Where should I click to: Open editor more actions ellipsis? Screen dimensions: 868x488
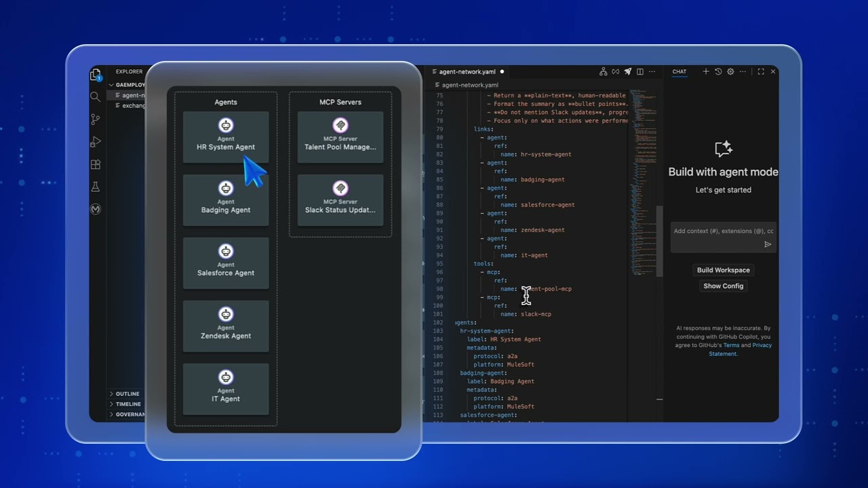[651, 72]
